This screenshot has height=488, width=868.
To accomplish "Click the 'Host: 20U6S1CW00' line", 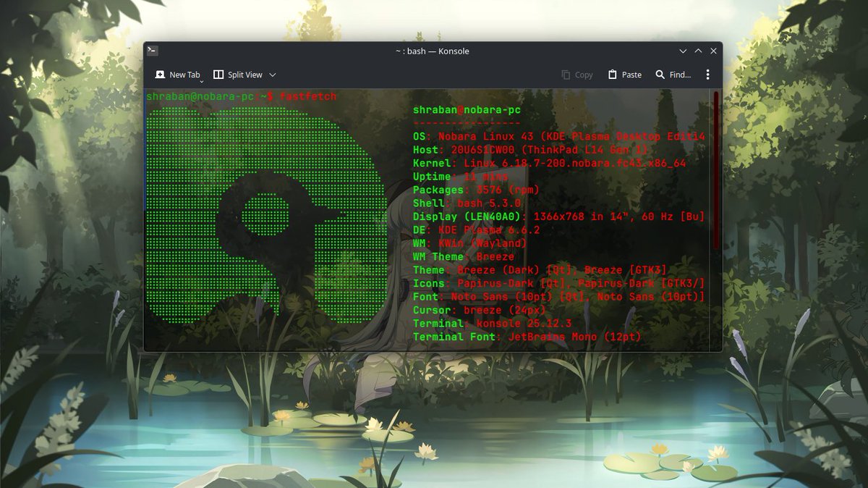I will point(530,150).
